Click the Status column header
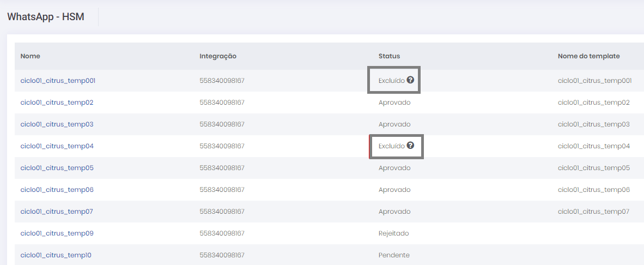 click(x=389, y=56)
